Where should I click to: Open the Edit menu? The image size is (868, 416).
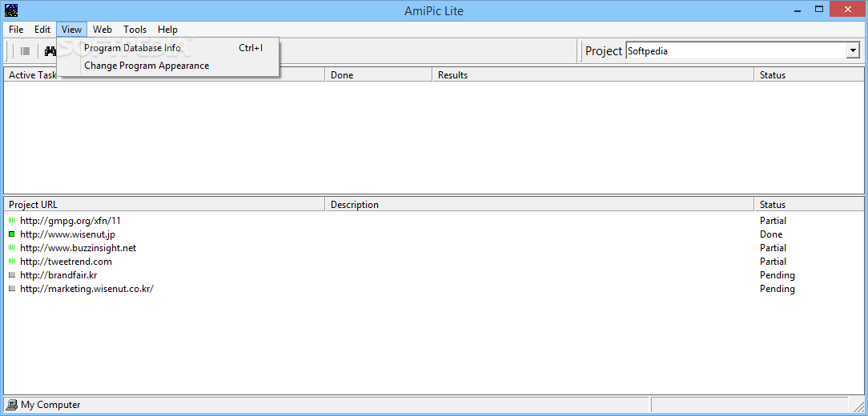(42, 30)
